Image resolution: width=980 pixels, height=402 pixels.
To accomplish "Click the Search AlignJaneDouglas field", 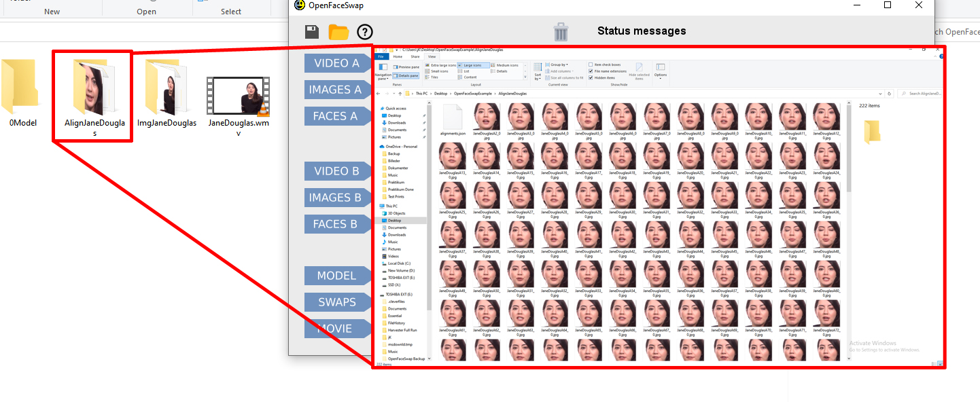I will (x=920, y=94).
